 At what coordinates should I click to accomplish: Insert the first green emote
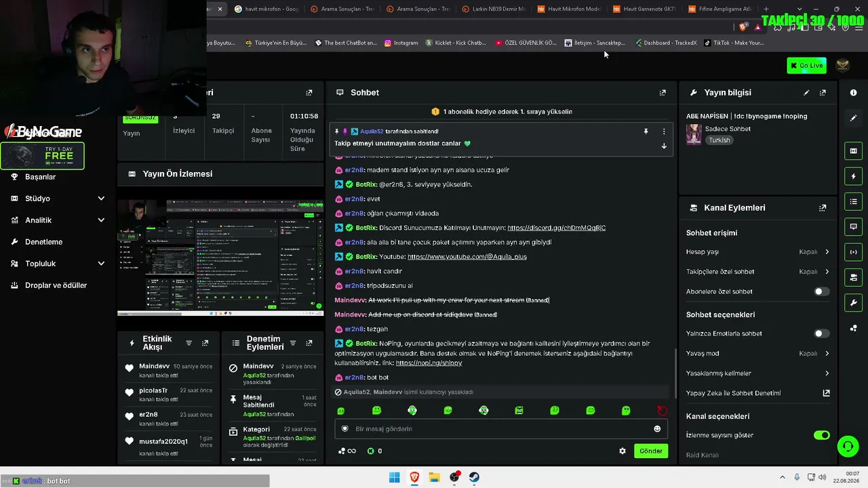(x=341, y=411)
